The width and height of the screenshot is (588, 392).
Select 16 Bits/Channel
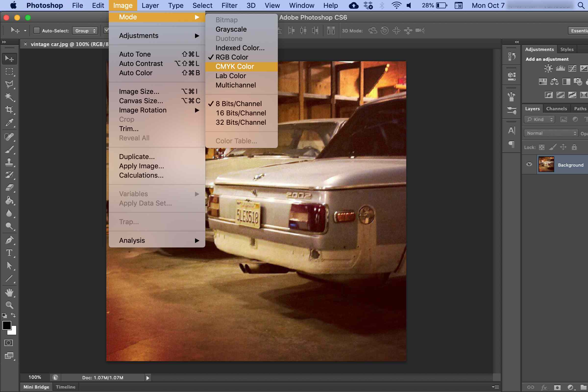(241, 113)
